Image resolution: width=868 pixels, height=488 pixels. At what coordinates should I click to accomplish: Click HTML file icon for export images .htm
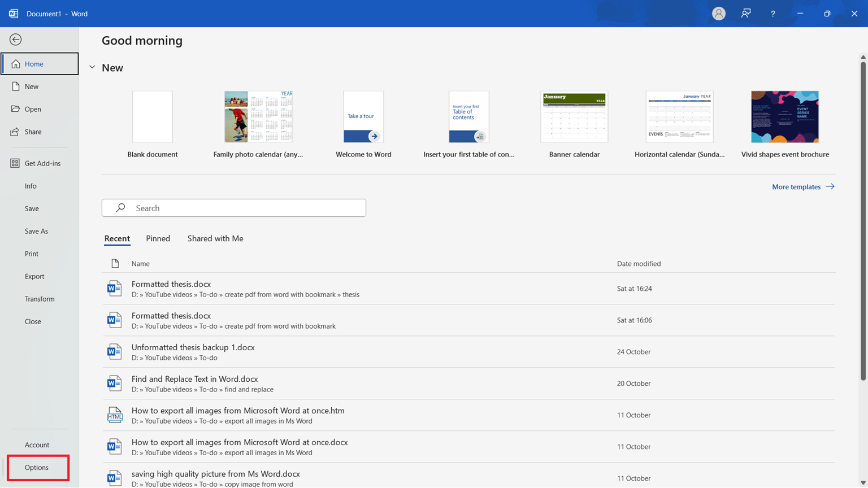coord(114,415)
